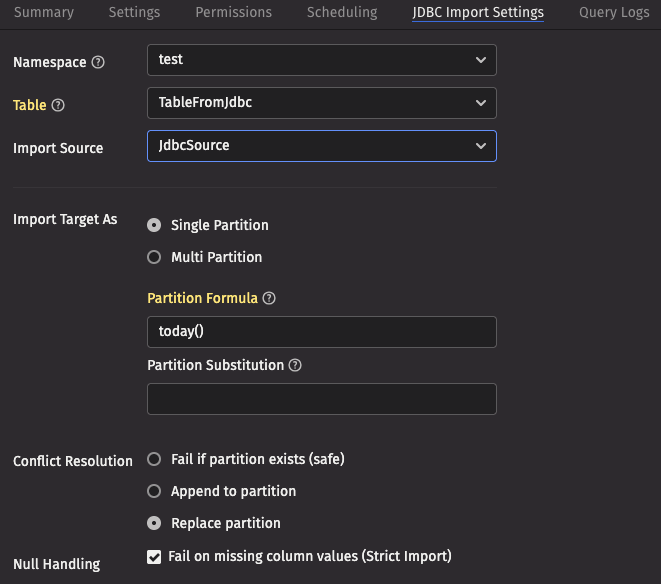Choose Append to partition option

coord(154,491)
